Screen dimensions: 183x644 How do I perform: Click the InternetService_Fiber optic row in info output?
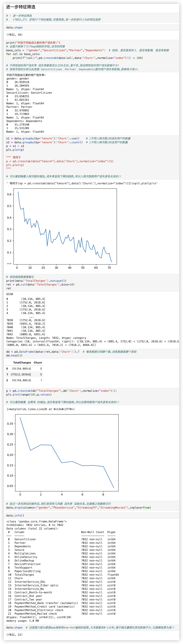click(36, 585)
